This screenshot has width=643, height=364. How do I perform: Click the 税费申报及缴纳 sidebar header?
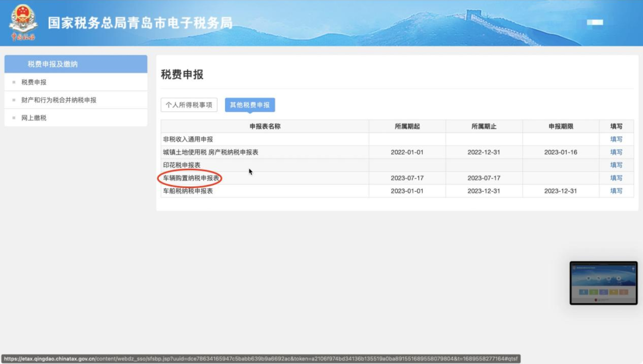coord(52,64)
